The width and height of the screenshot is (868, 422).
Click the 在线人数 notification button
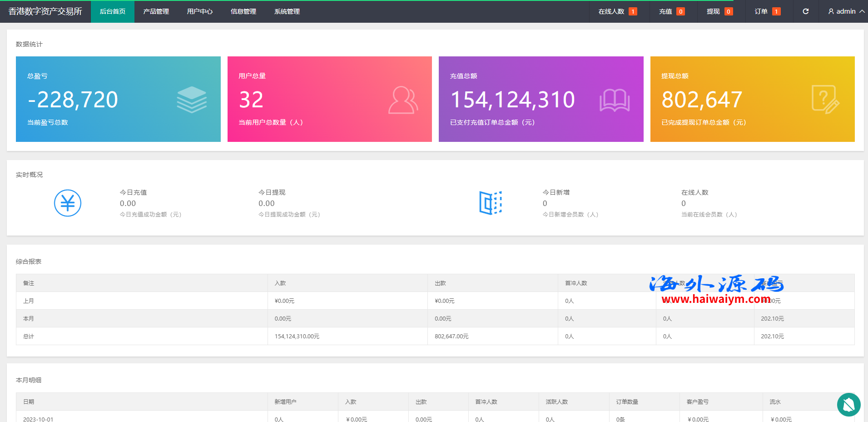617,11
